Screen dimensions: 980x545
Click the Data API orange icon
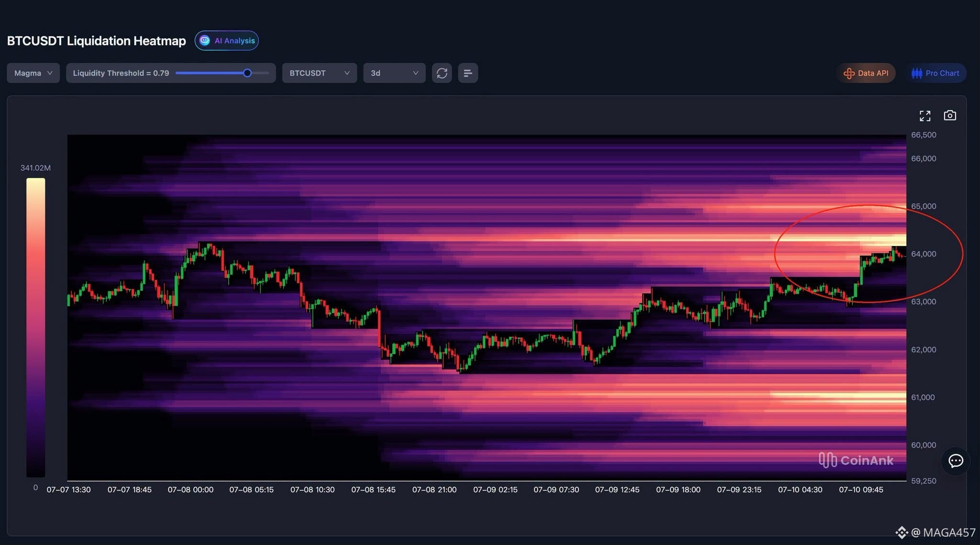click(x=849, y=73)
